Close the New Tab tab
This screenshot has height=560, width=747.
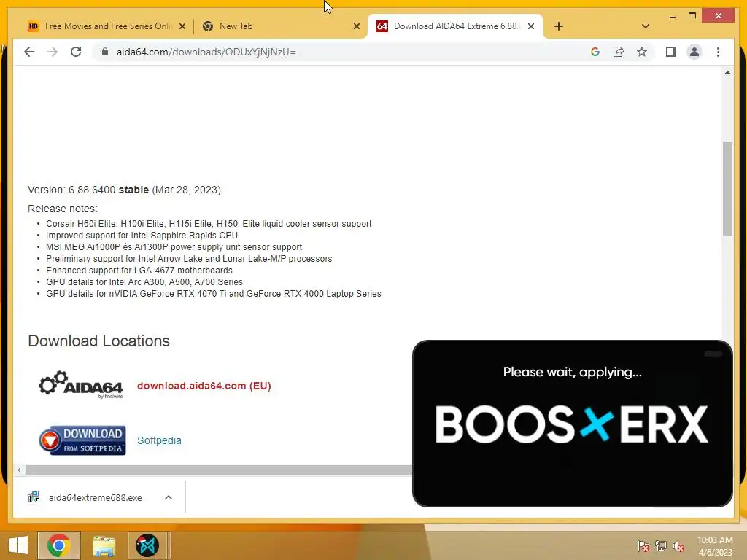(x=356, y=26)
